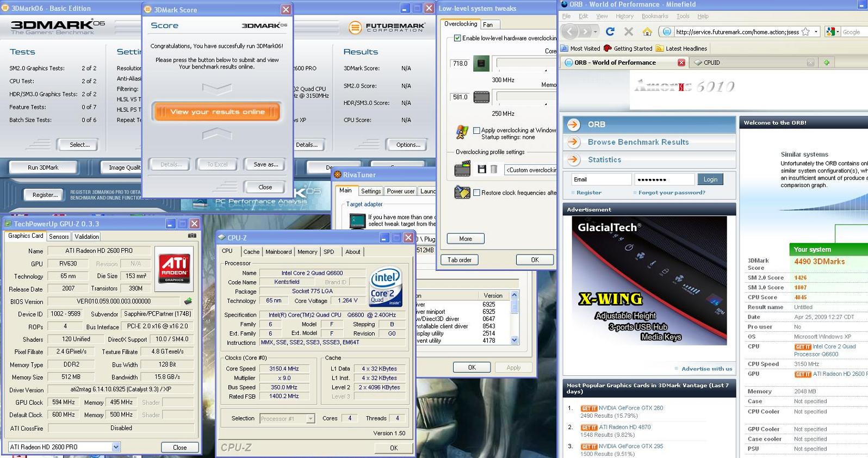Open the CPU-Z Processor Selection dropdown
This screenshot has width=868, height=458.
click(x=310, y=418)
